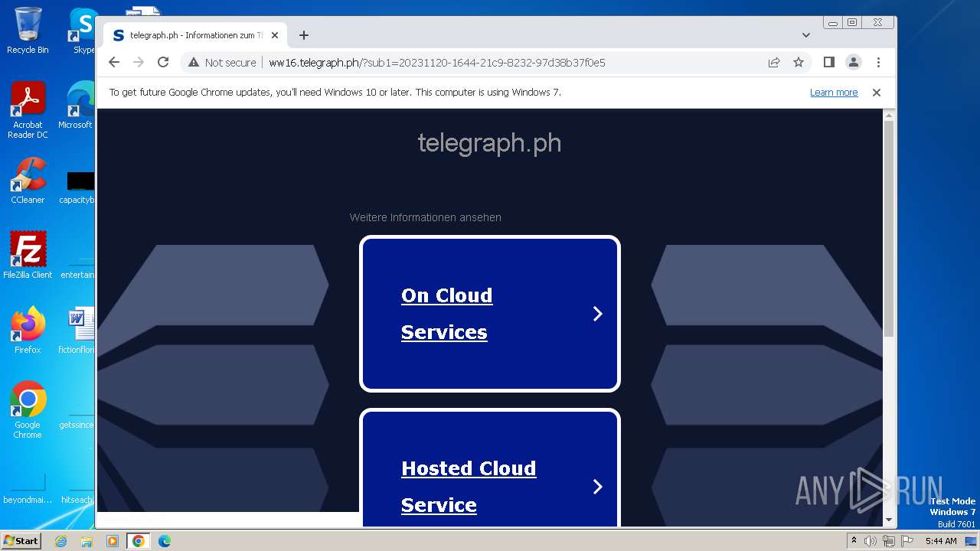Open Internet Explorer from taskbar
The width and height of the screenshot is (980, 551).
coord(61,541)
